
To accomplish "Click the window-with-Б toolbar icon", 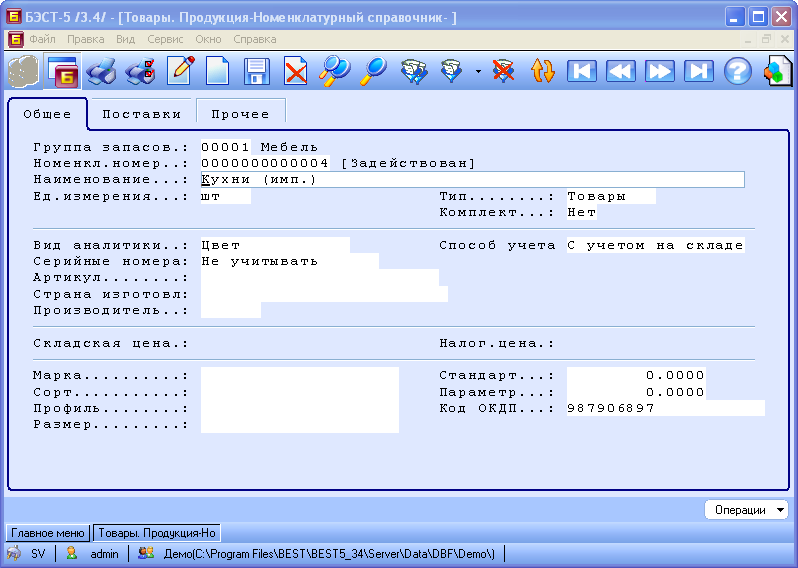I will pos(63,71).
